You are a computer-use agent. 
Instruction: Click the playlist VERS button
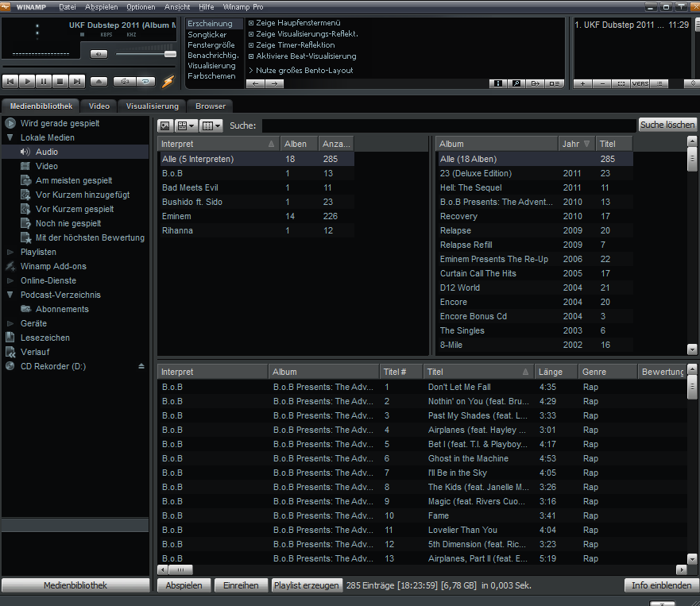click(x=640, y=83)
